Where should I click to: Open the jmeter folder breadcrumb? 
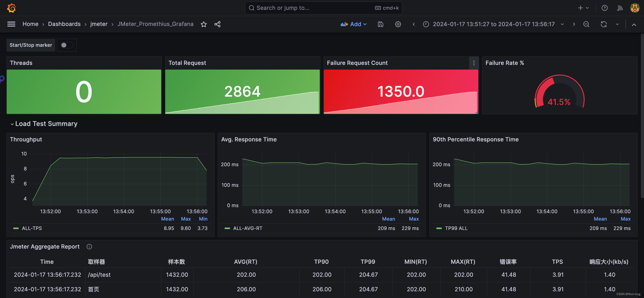99,24
